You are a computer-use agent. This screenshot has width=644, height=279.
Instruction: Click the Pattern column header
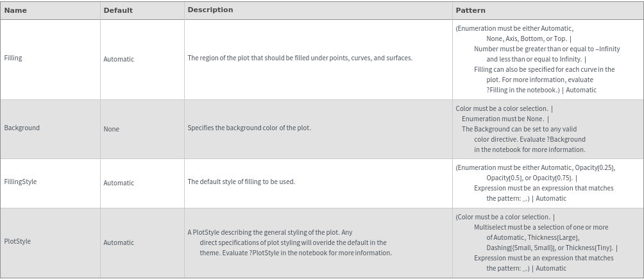(470, 10)
